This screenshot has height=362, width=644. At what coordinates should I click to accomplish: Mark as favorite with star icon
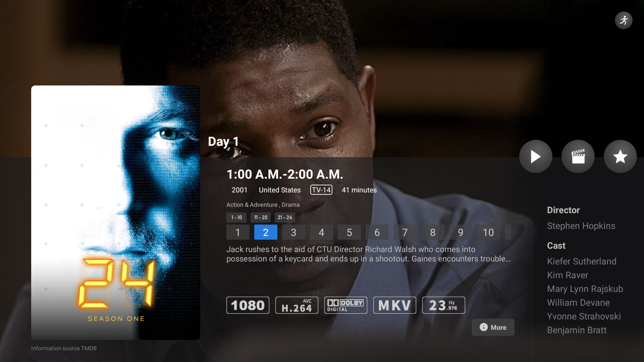coord(620,157)
